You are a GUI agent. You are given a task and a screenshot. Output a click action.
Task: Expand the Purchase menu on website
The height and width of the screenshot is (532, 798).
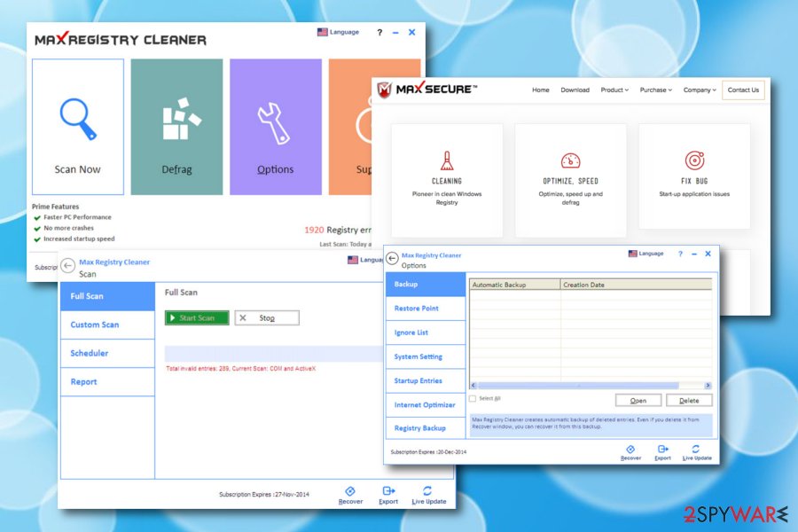click(x=655, y=90)
